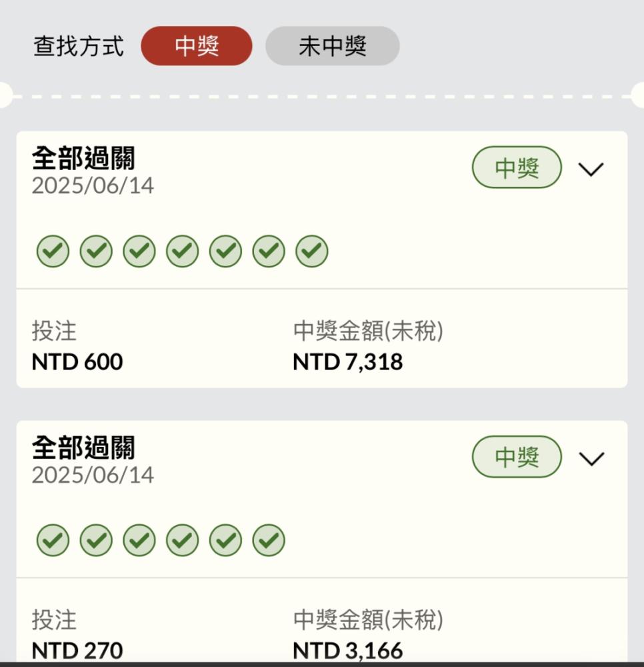Click sixth checkmark icon in second card
Screen dimensions: 644x667
pyautogui.click(x=269, y=540)
